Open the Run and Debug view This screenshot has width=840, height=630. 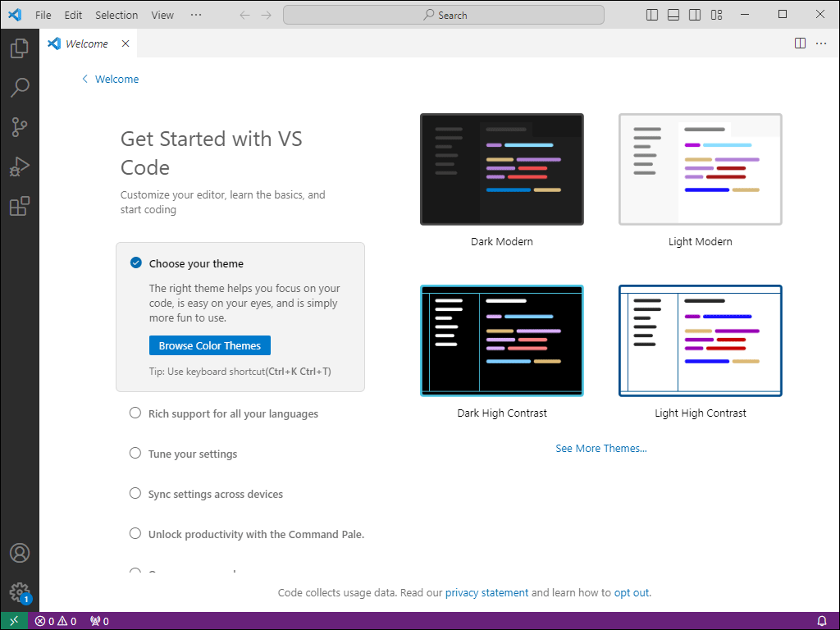[20, 167]
